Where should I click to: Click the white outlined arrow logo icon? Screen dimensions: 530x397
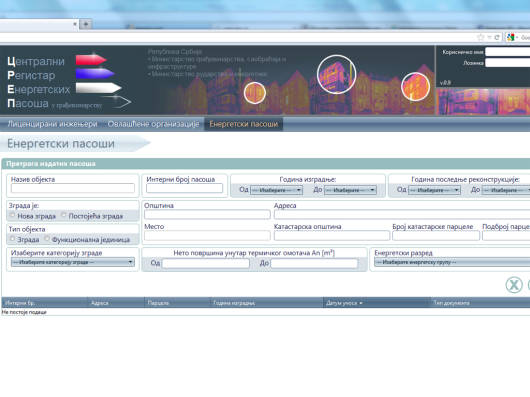[x=117, y=101]
